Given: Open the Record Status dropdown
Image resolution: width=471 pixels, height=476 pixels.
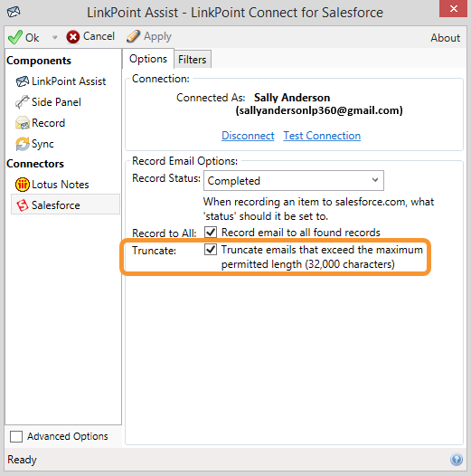Looking at the screenshot, I should pyautogui.click(x=294, y=181).
